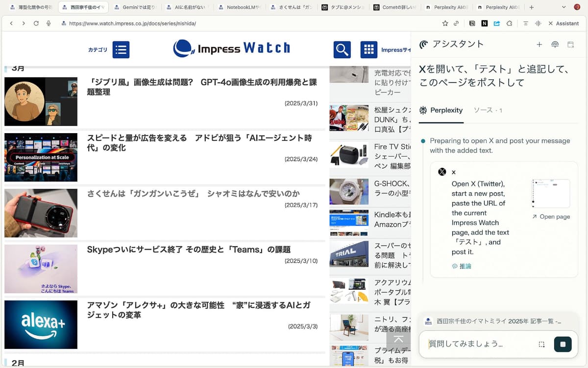This screenshot has height=368, width=588.
Task: Click the assistant broadcast/voice mode icon
Action: (x=555, y=45)
